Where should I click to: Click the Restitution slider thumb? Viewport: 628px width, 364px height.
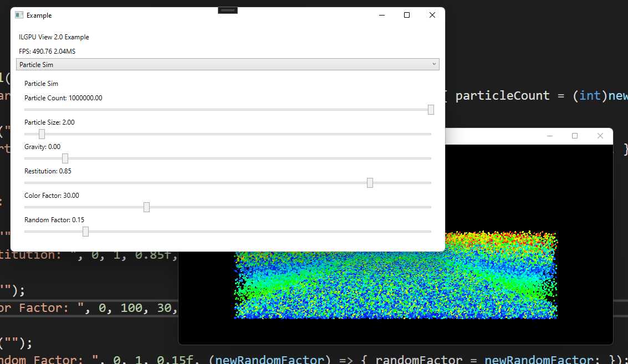pyautogui.click(x=370, y=183)
